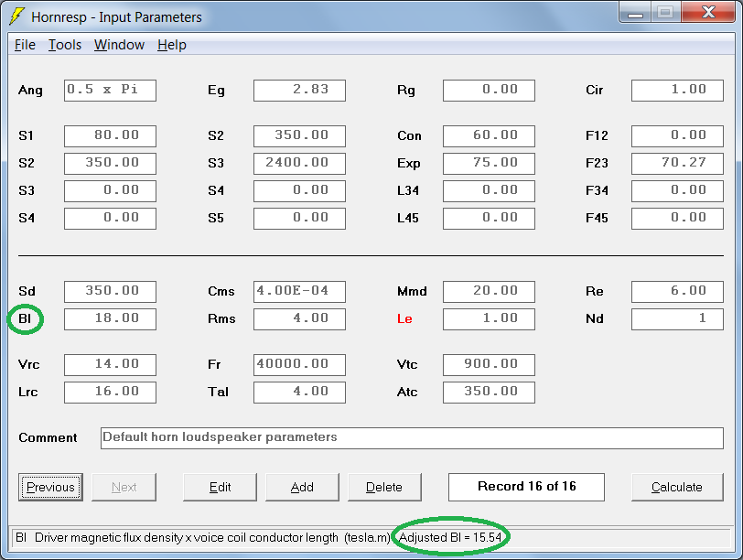Click the Exp label
Viewport: 743px width, 560px height.
409,164
